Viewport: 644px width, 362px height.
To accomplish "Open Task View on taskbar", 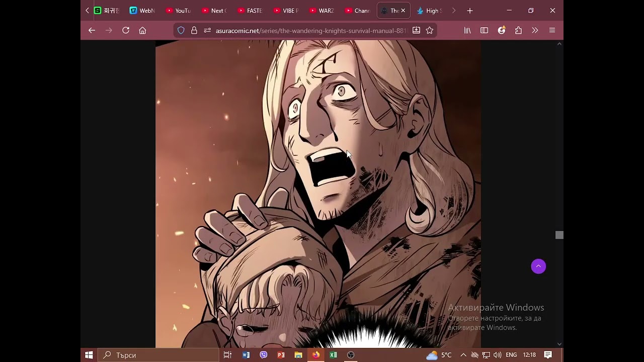I will 227,355.
